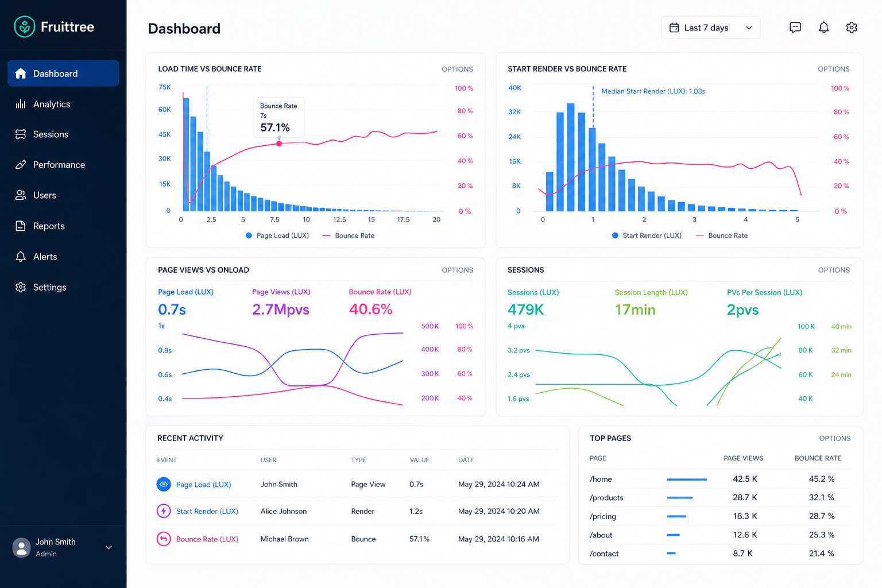Viewport: 882px width, 588px height.
Task: Open notifications bell in header
Action: point(823,28)
